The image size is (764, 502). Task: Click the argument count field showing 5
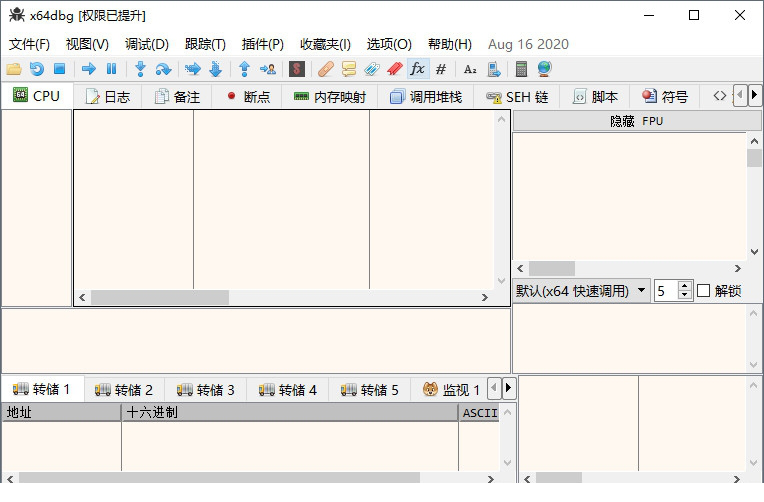[x=666, y=291]
